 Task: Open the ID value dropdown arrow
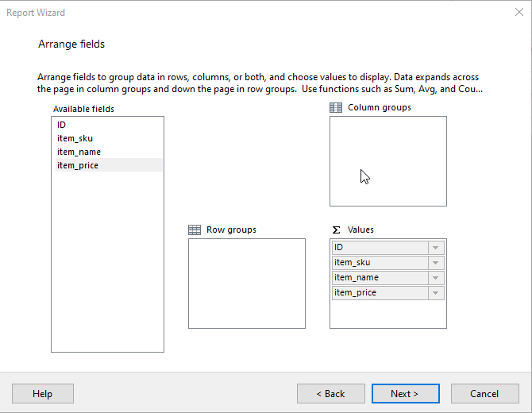[436, 248]
